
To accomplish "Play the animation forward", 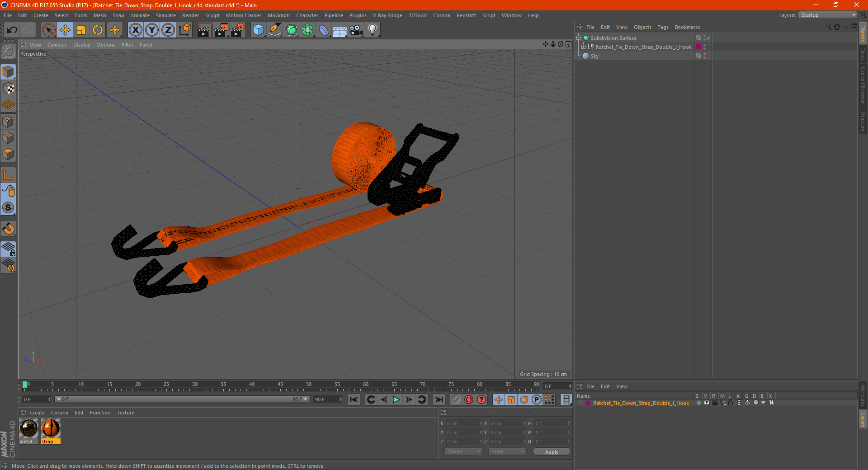I will [396, 399].
